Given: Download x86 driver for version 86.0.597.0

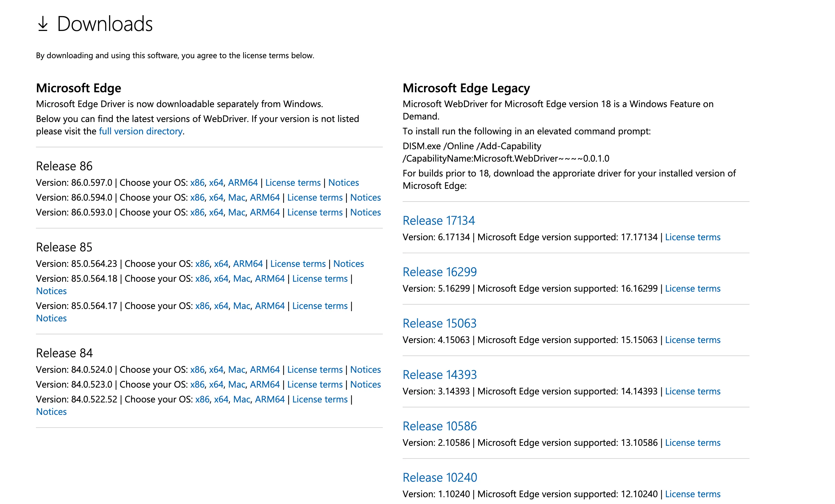Looking at the screenshot, I should [197, 183].
